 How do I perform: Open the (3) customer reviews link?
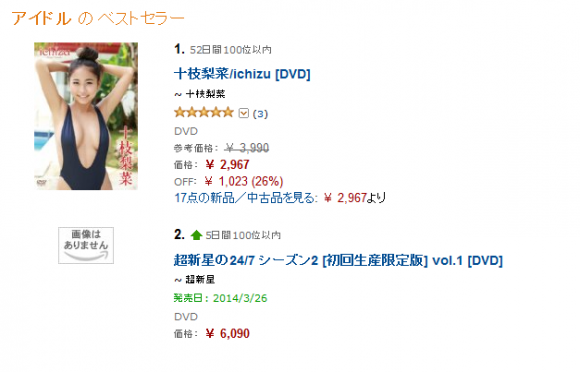click(260, 114)
